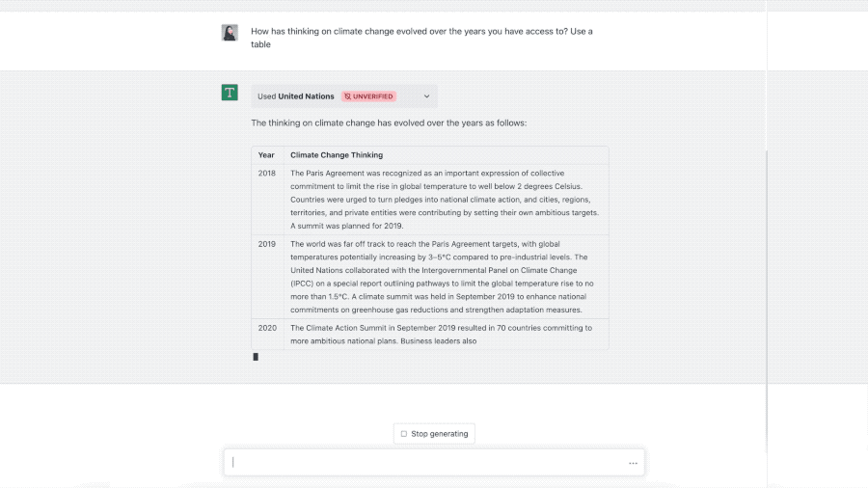
Task: Click the three-dots icon in message box
Action: pos(633,463)
